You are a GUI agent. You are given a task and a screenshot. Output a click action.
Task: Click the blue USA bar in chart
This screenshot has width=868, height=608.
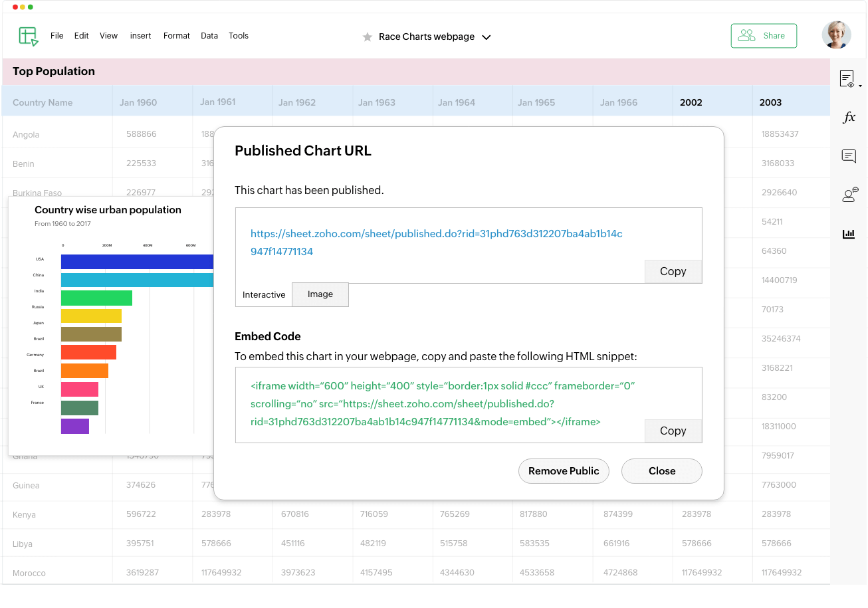[137, 262]
